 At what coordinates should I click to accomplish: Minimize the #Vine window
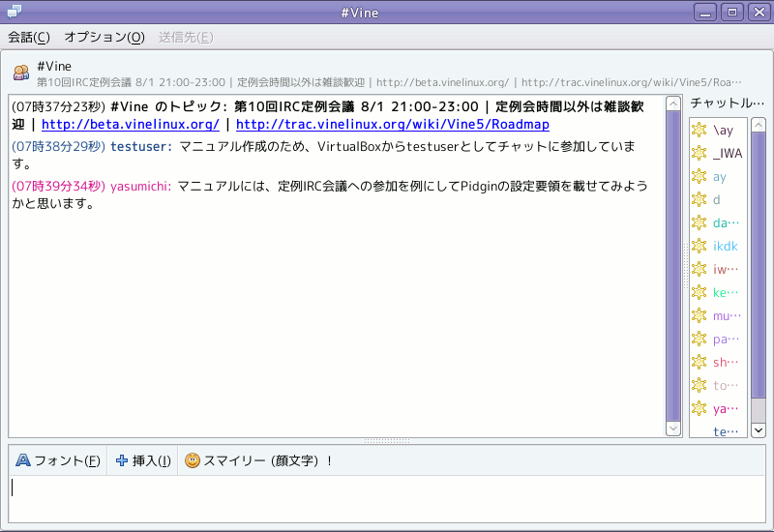pyautogui.click(x=705, y=13)
